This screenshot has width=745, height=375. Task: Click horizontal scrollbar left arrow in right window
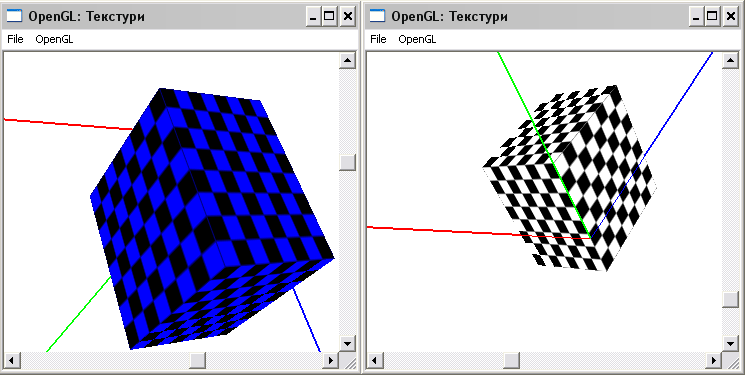point(374,361)
